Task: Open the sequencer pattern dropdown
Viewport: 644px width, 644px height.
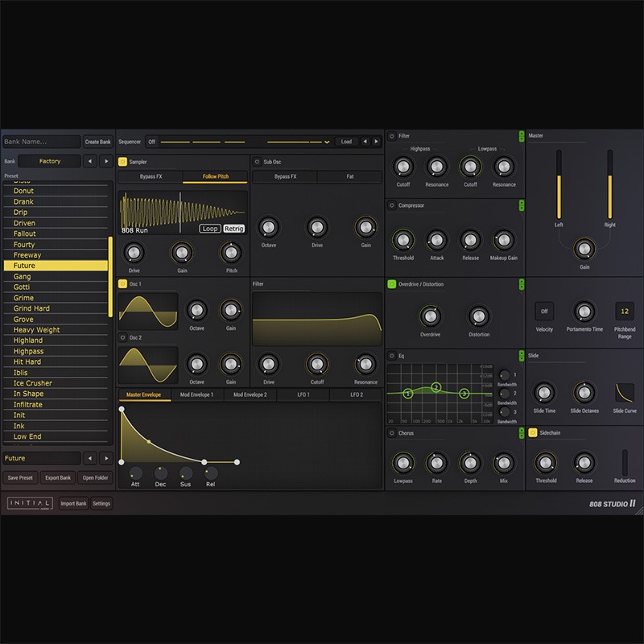Action: pyautogui.click(x=327, y=142)
